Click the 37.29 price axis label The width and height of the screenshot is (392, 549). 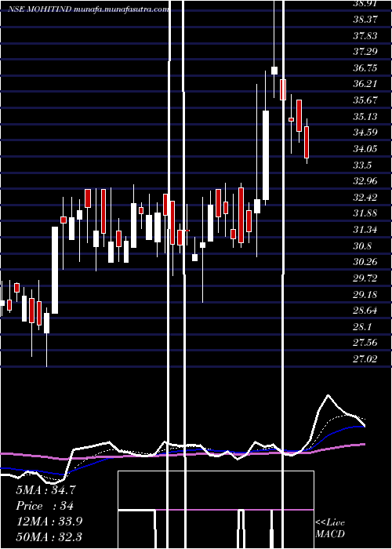[x=365, y=52]
